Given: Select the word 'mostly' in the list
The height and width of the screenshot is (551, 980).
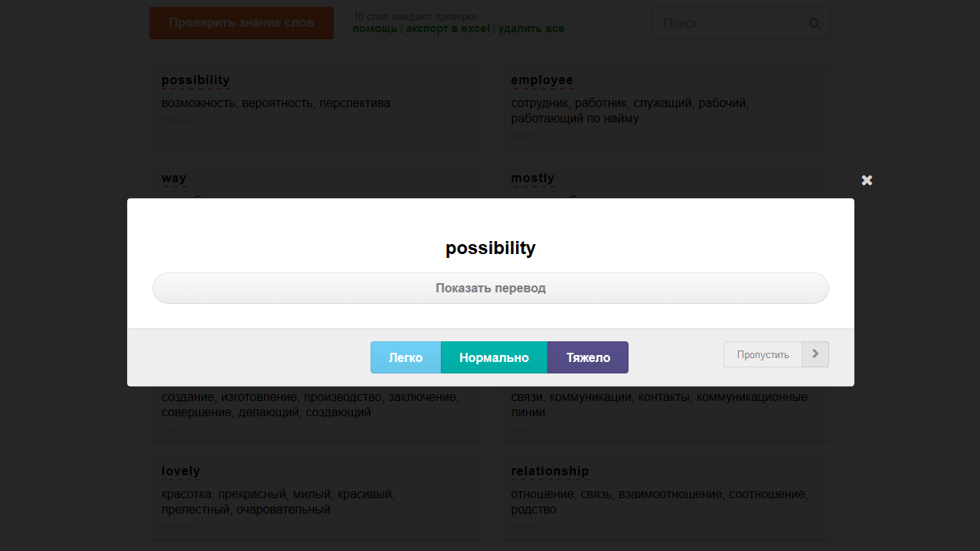Looking at the screenshot, I should (533, 178).
